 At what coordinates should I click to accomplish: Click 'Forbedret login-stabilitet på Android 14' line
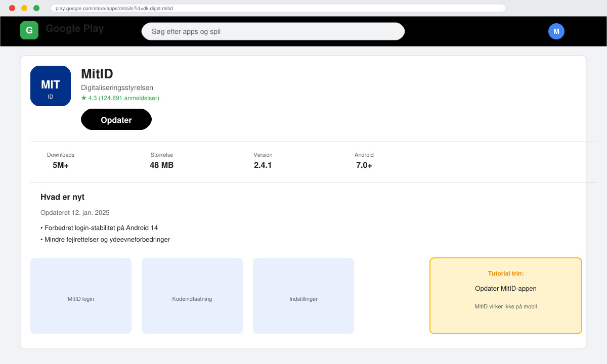(x=99, y=228)
